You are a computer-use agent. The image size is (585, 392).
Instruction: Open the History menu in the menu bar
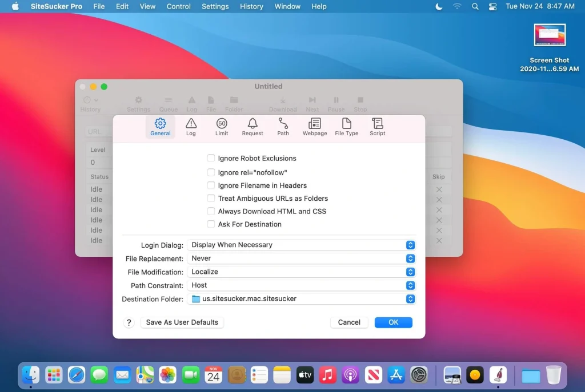tap(251, 6)
